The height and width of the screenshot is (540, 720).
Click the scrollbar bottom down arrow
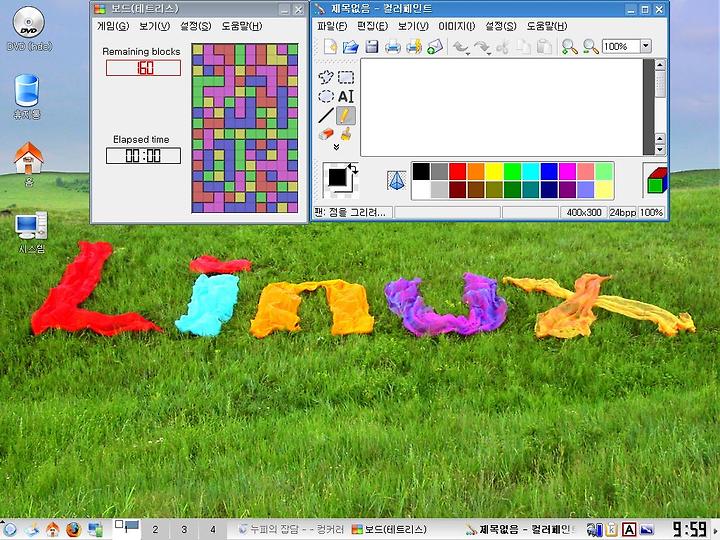click(x=660, y=150)
